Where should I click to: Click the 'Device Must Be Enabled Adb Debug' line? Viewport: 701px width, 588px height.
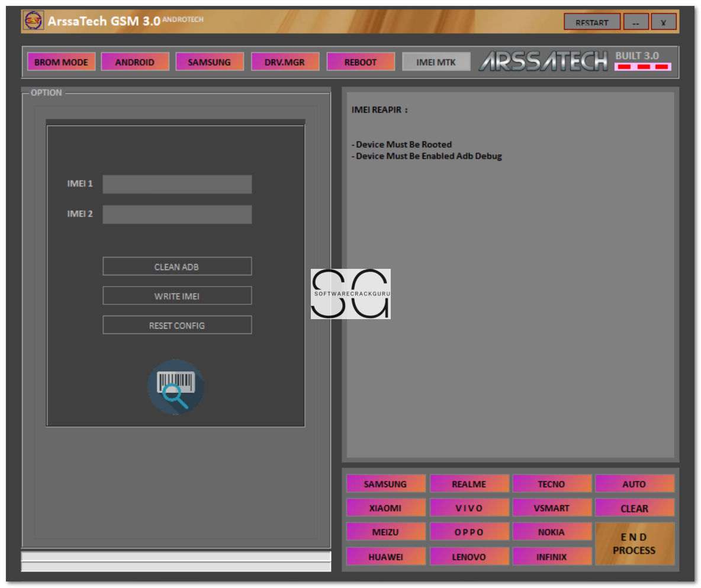tap(427, 156)
